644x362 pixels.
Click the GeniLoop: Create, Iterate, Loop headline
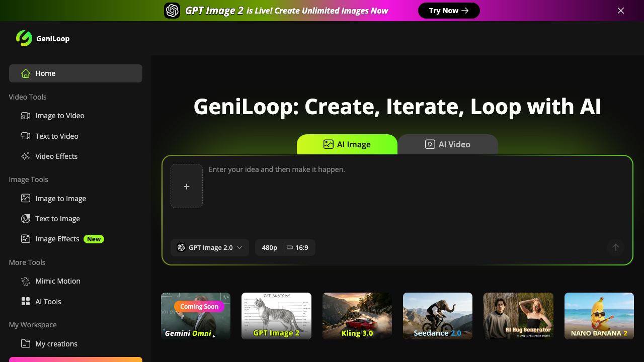tap(397, 107)
